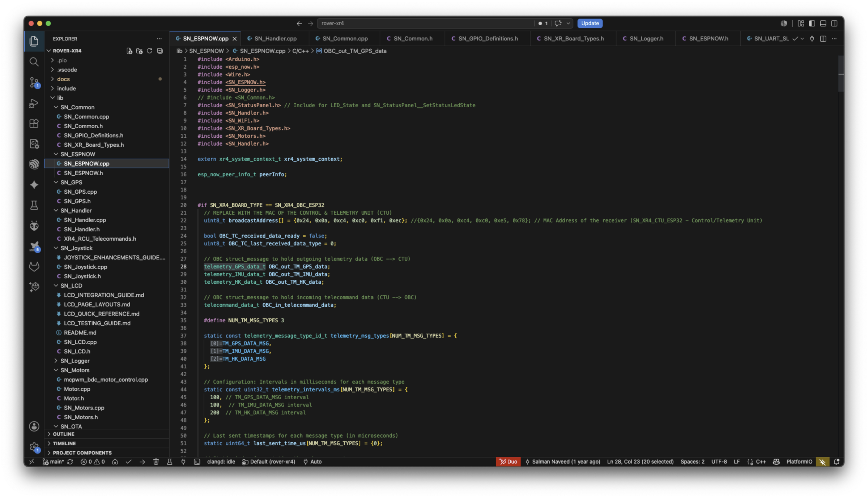Image resolution: width=868 pixels, height=498 pixels.
Task: Open chat dropdown arrow in title bar
Action: tap(568, 23)
